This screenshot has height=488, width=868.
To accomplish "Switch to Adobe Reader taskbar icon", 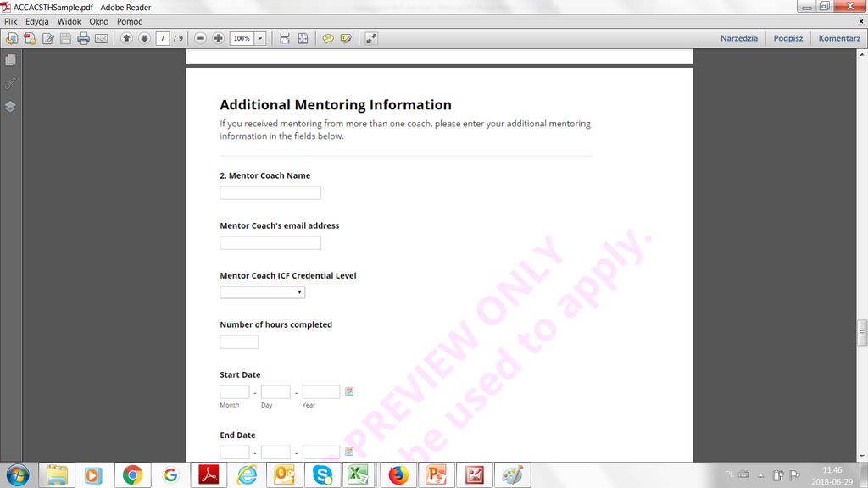I will 209,475.
